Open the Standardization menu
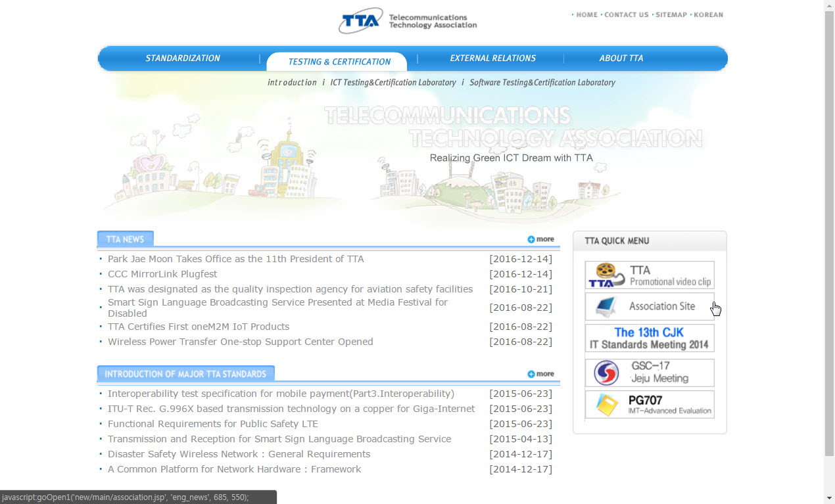This screenshot has width=835, height=504. coord(183,58)
